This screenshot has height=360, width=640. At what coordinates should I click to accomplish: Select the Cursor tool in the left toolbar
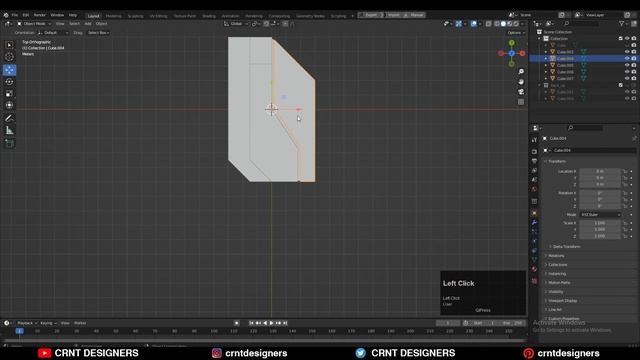coord(9,57)
